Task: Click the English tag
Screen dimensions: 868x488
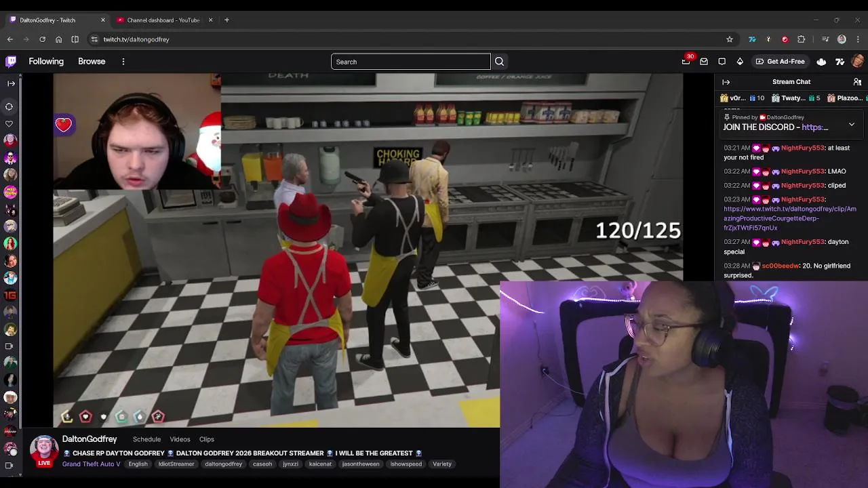Action: (x=138, y=464)
